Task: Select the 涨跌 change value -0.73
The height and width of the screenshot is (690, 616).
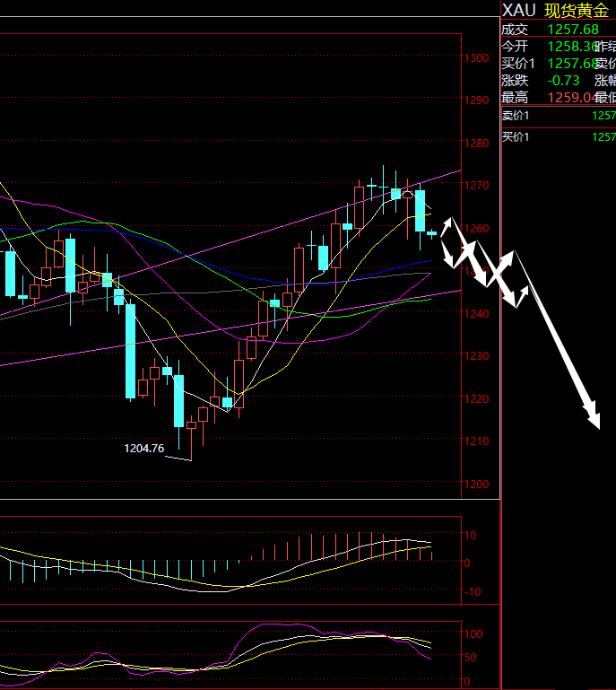Action: [563, 81]
